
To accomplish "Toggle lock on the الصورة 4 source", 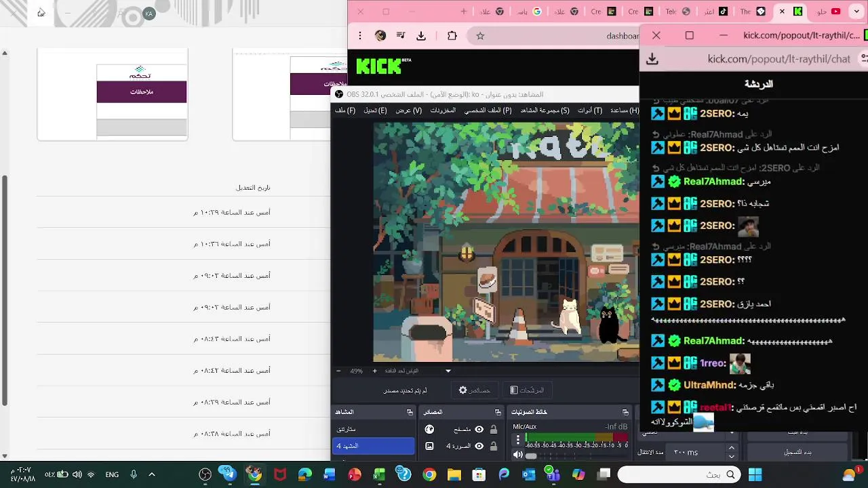I will click(x=494, y=446).
